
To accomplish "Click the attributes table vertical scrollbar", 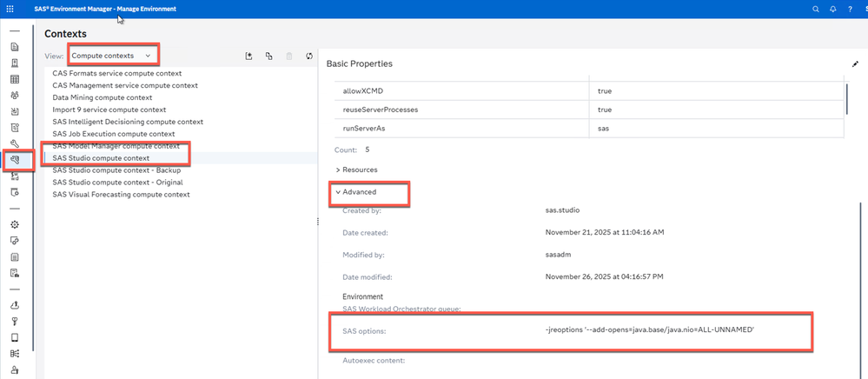I will [x=847, y=100].
